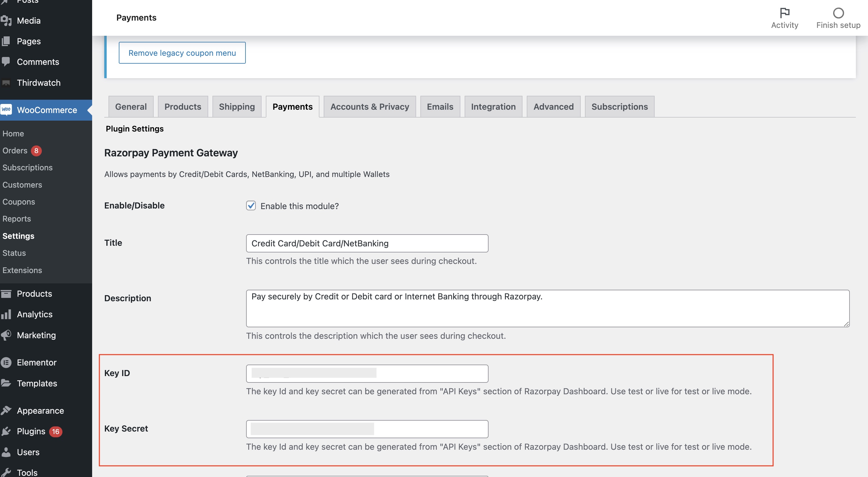The image size is (868, 477).
Task: Click the Plugins plug icon
Action: [x=6, y=431]
